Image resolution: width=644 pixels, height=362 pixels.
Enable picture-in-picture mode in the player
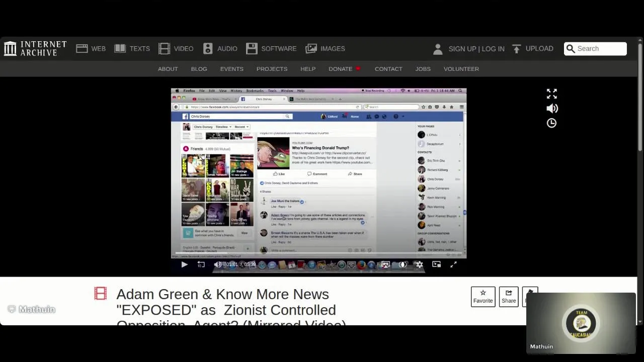coord(436,264)
